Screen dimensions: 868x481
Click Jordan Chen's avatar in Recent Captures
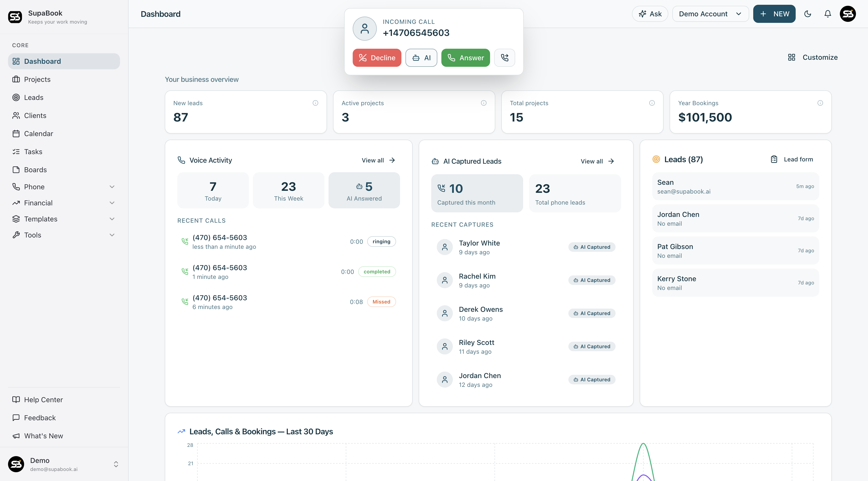tap(445, 380)
